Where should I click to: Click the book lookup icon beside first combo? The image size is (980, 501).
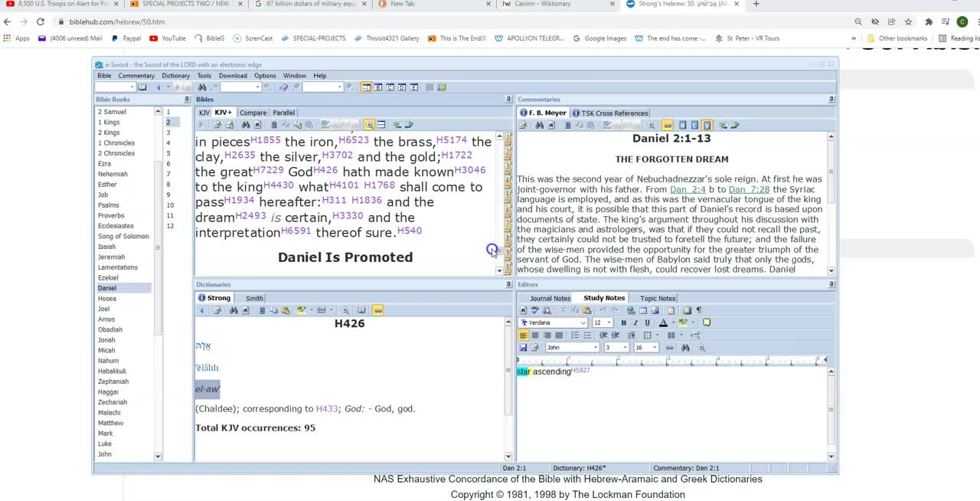pos(142,87)
